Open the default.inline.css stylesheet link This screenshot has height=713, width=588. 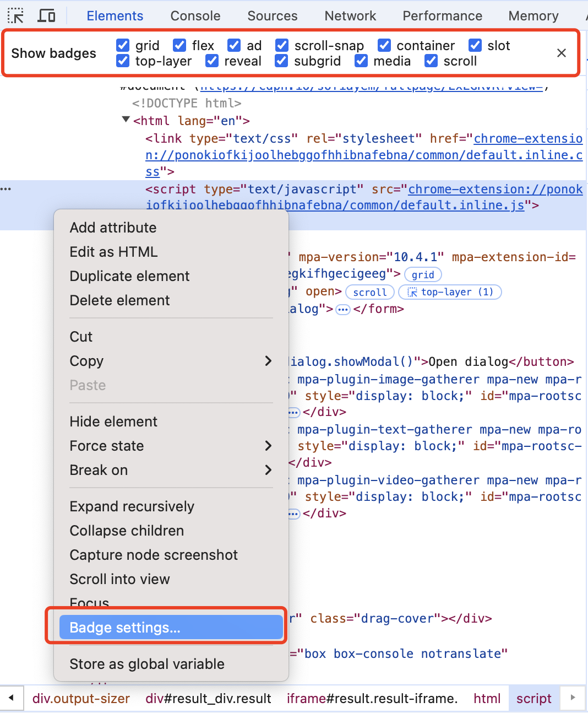coord(364,155)
